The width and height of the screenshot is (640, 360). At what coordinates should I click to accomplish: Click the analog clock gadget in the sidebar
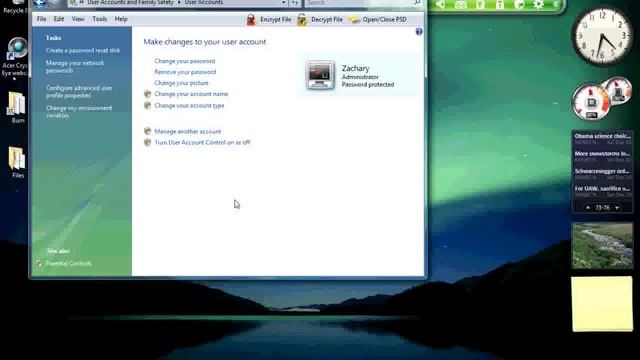tap(602, 37)
